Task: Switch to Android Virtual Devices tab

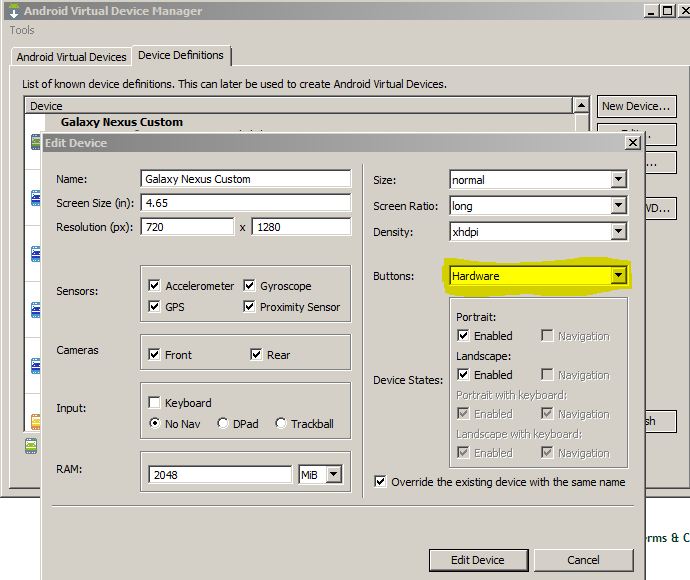Action: tap(71, 57)
